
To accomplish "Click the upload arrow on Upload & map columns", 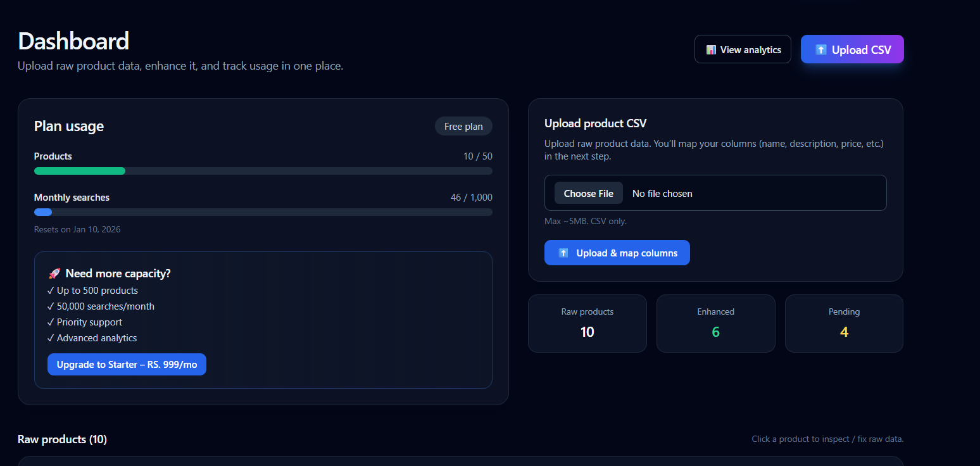I will [x=563, y=252].
